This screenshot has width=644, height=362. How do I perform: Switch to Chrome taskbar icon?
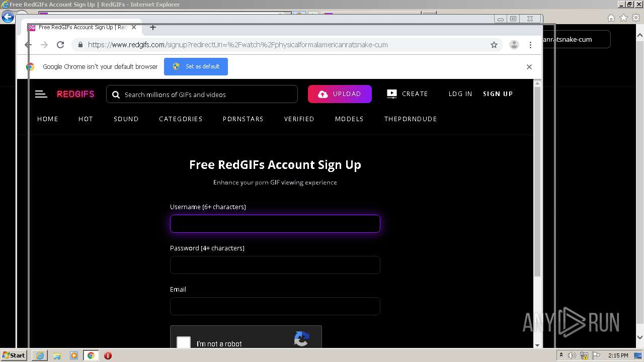point(91,355)
